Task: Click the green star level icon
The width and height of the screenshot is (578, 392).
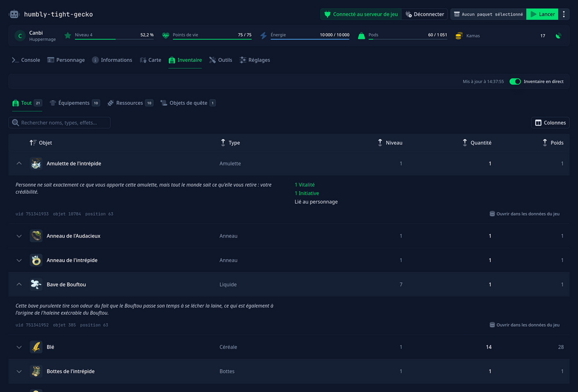Action: click(68, 35)
